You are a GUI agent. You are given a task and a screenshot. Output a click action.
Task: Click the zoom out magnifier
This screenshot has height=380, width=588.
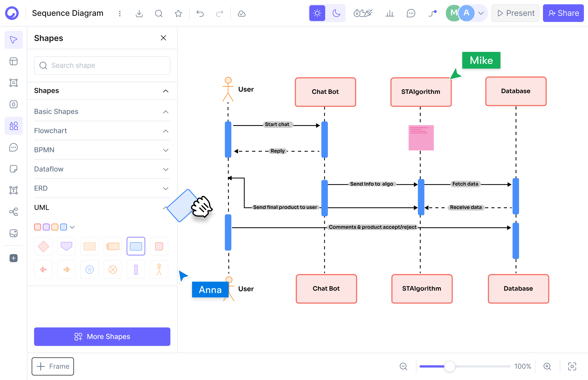coord(403,366)
